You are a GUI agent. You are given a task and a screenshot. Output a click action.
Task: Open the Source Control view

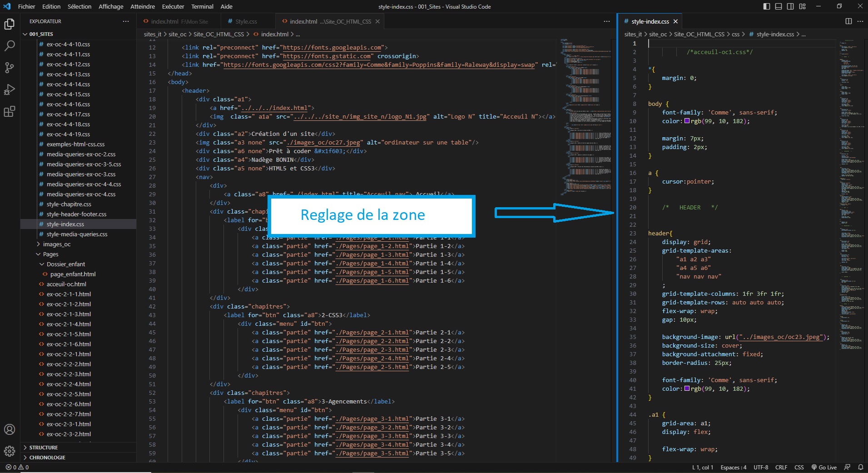[10, 68]
